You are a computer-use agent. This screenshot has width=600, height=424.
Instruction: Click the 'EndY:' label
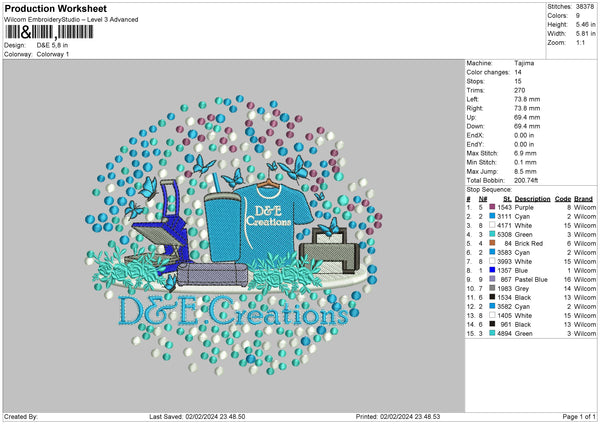[x=475, y=144]
